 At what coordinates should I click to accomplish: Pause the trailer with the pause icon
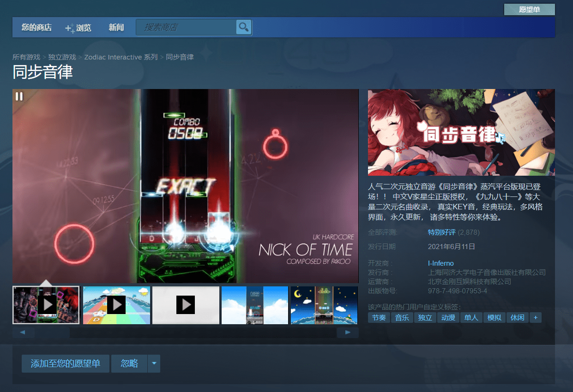point(19,96)
